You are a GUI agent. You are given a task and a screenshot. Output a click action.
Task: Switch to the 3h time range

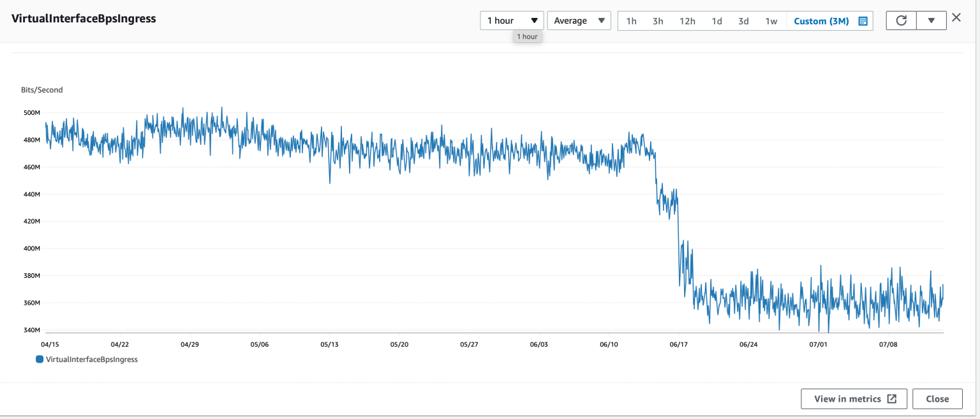point(658,21)
